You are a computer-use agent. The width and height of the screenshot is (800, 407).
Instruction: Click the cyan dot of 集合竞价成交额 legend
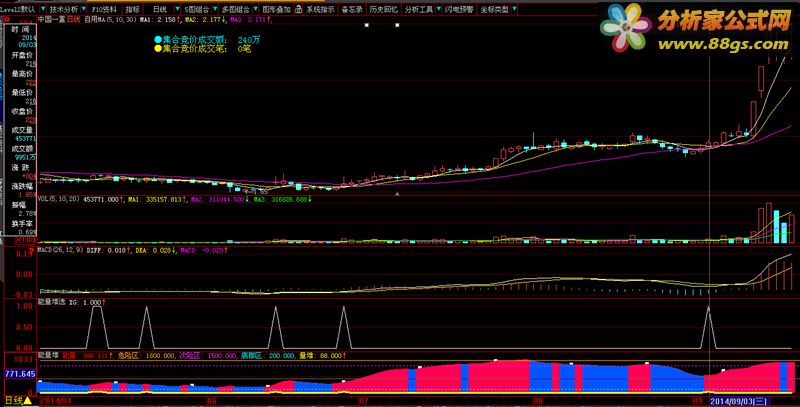coord(158,40)
